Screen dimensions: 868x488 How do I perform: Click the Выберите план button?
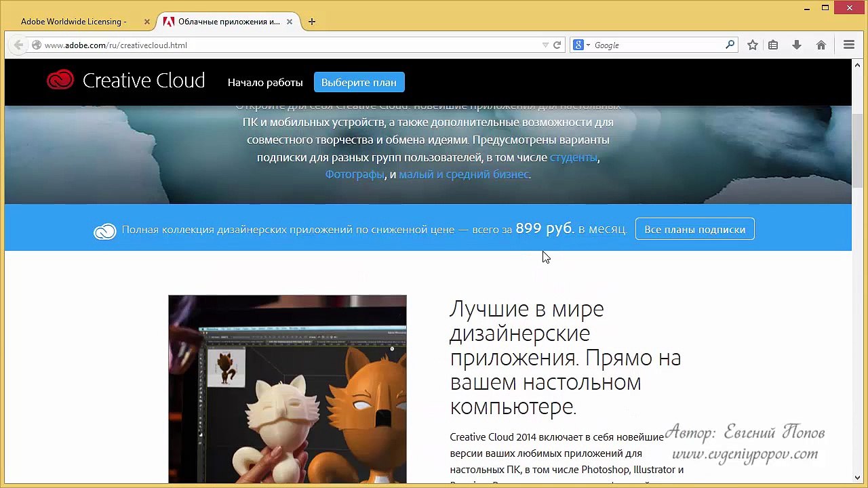359,82
